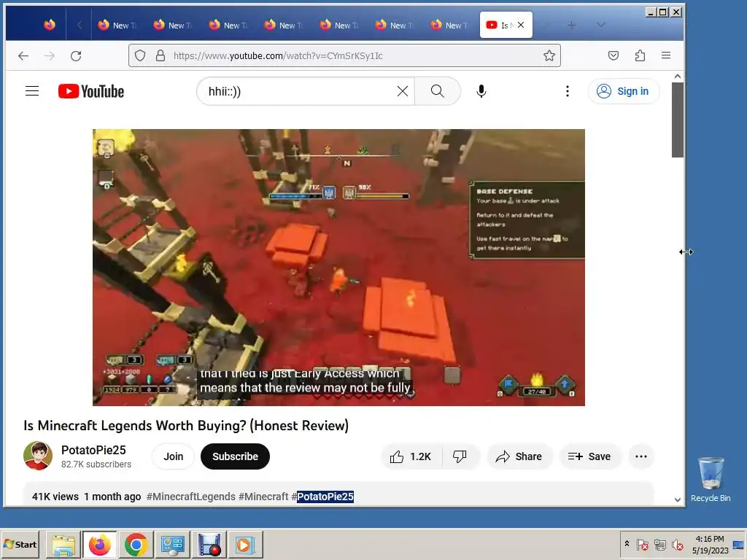
Task: Go back with browser back arrow
Action: [x=23, y=55]
